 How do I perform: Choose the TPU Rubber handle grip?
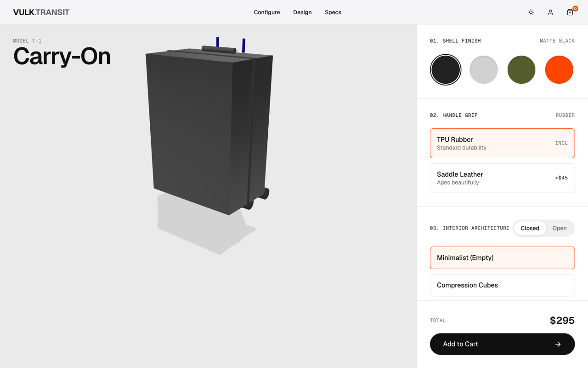coord(502,144)
